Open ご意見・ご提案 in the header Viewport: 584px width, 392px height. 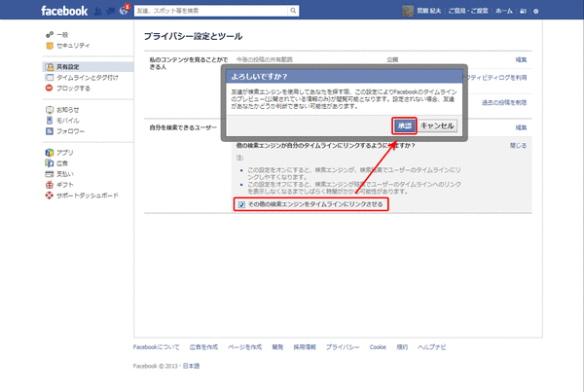pyautogui.click(x=468, y=11)
